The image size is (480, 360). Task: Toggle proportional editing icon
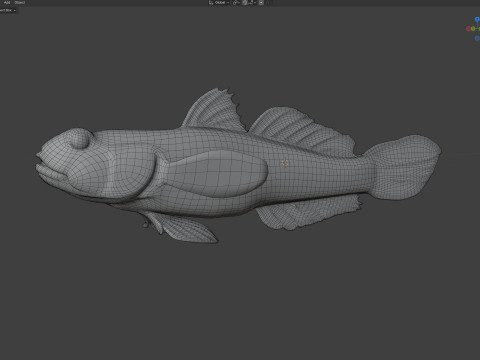261,3
